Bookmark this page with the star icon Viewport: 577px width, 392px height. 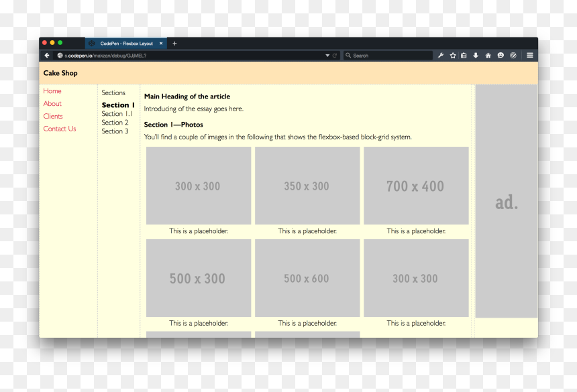coord(453,56)
